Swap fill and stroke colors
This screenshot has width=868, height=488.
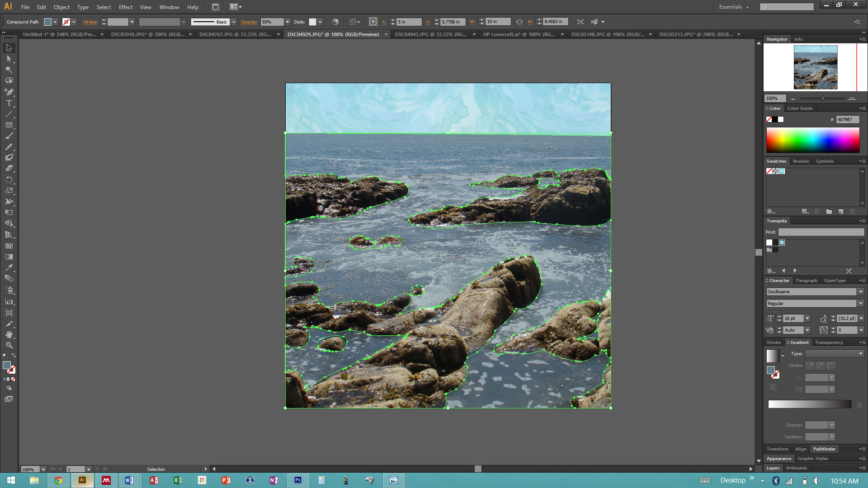14,355
